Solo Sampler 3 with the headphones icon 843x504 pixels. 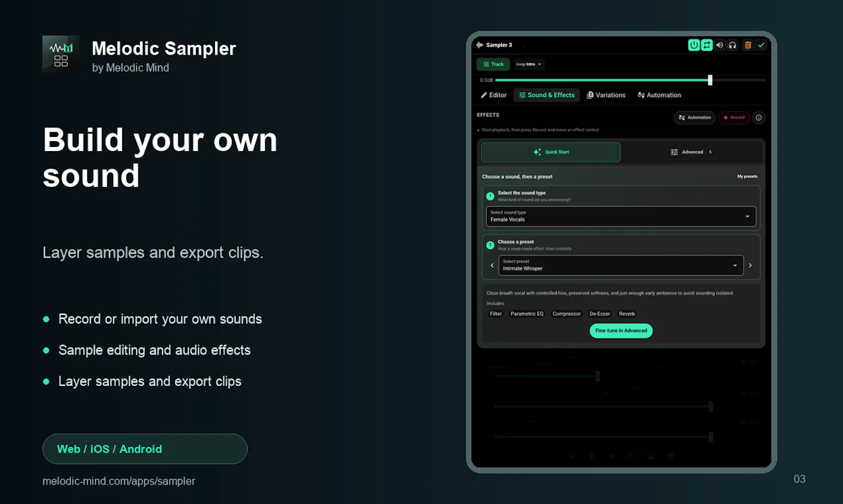click(x=732, y=45)
